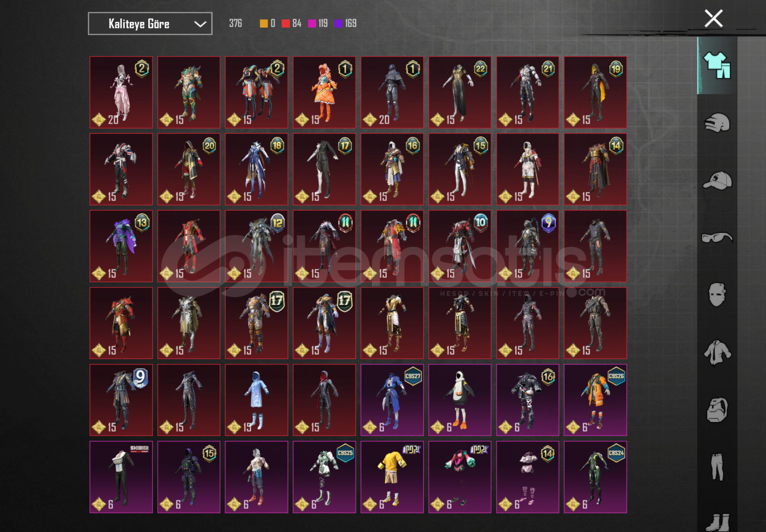Select the SKIBIDI branded outfit thumbnail
The height and width of the screenshot is (532, 766).
(x=121, y=477)
